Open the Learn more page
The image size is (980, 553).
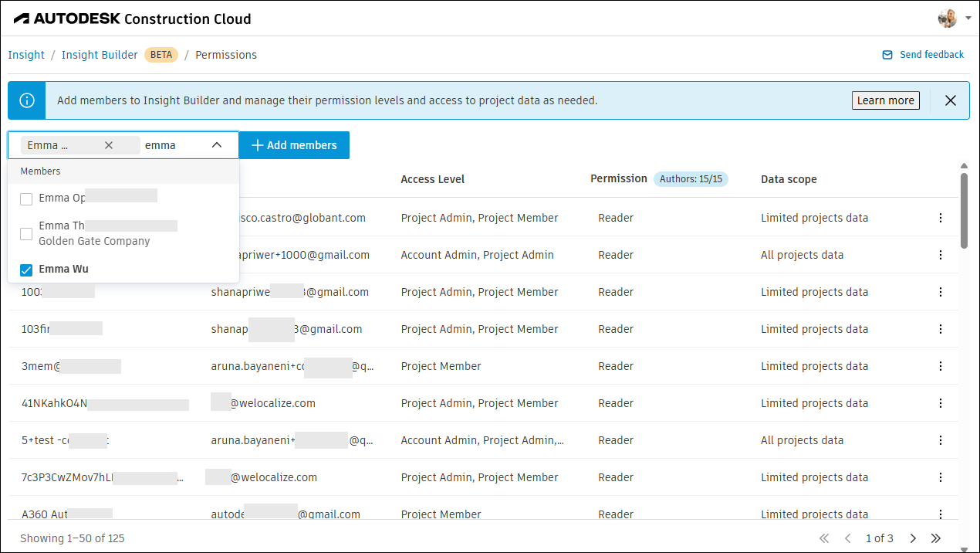[x=885, y=100]
